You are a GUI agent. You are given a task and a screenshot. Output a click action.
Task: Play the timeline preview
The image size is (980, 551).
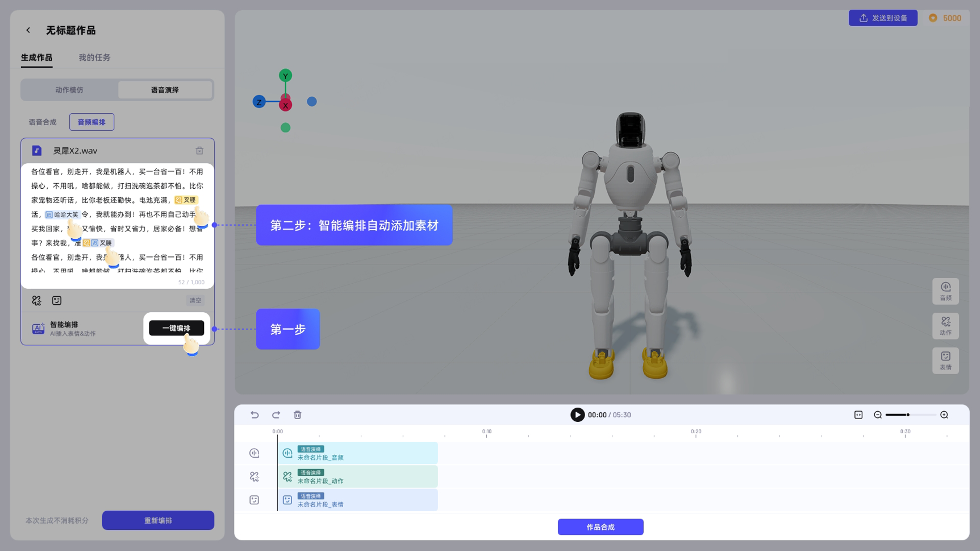(x=577, y=415)
